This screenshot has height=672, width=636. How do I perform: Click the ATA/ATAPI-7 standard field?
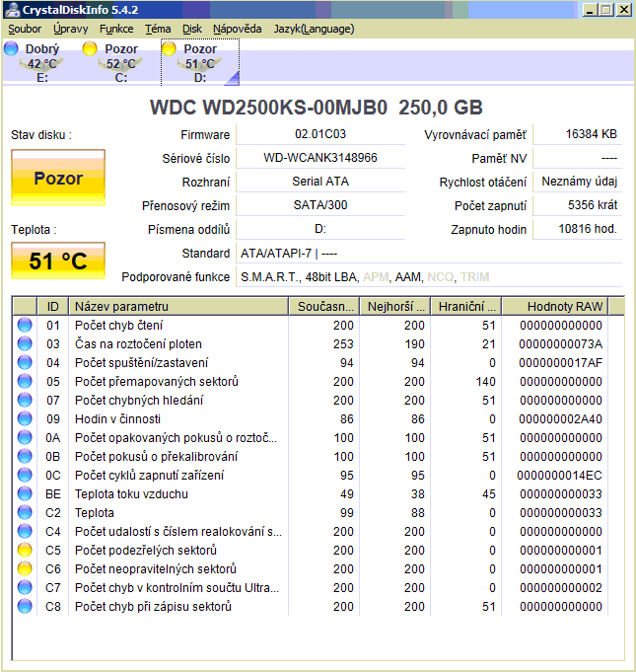[429, 254]
